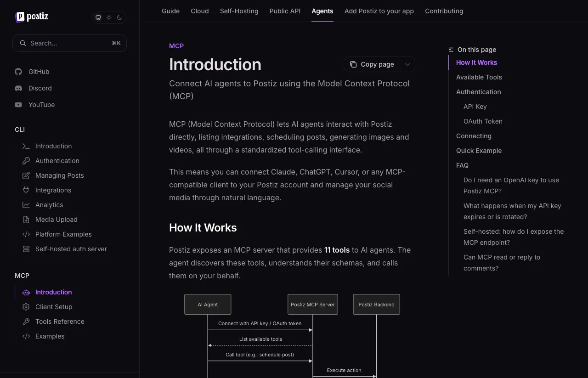
Task: Open the Self-Hosting tab
Action: click(x=239, y=11)
